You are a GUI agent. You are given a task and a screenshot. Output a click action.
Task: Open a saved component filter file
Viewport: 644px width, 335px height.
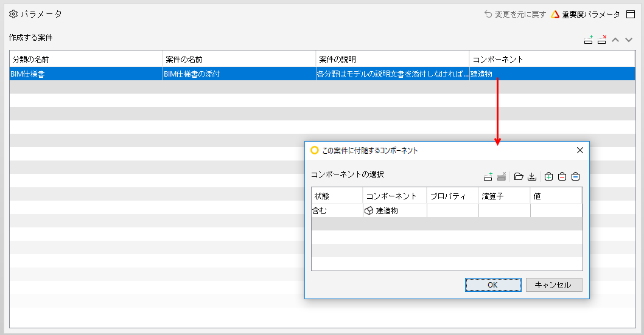pos(519,177)
